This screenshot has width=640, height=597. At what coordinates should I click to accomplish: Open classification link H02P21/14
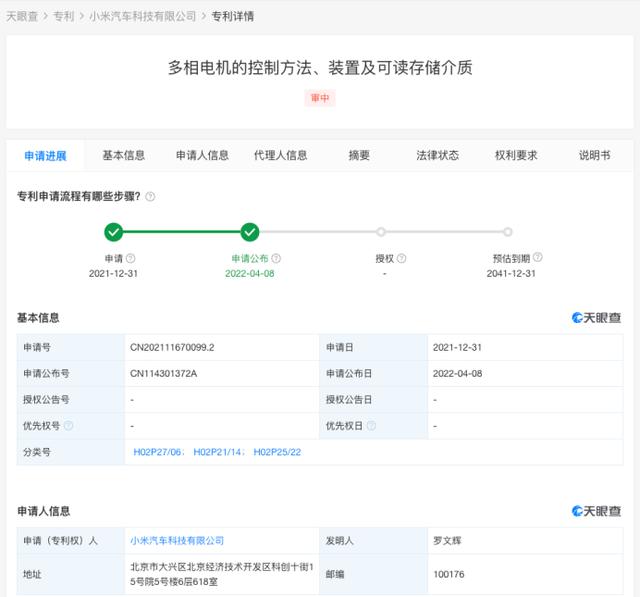[218, 452]
